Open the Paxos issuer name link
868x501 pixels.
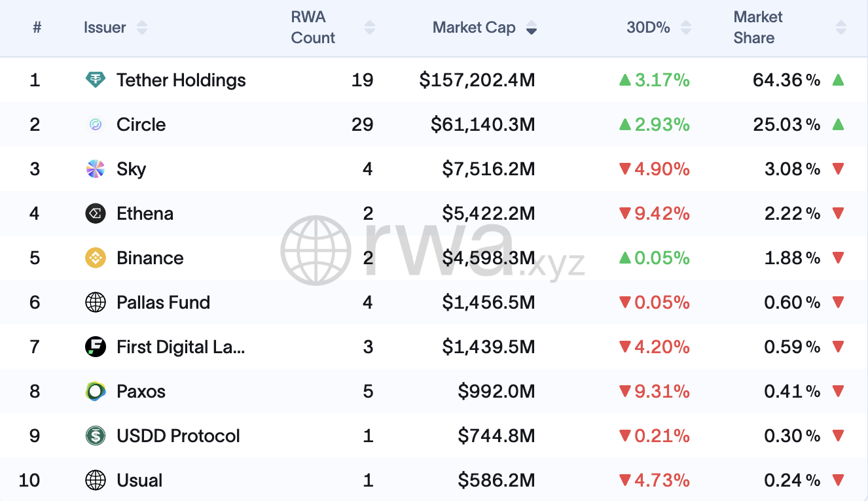141,391
